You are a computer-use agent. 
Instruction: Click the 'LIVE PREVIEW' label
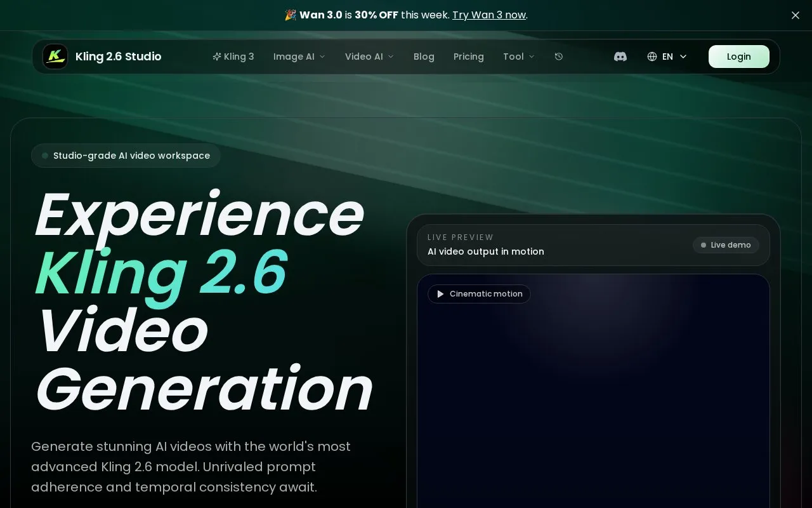pyautogui.click(x=461, y=237)
